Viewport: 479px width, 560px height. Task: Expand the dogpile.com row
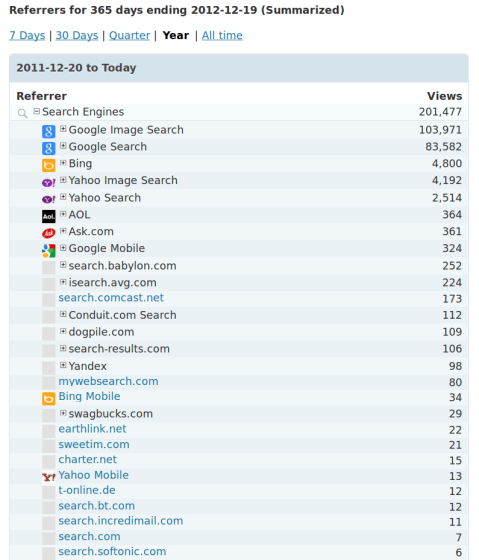click(x=63, y=331)
